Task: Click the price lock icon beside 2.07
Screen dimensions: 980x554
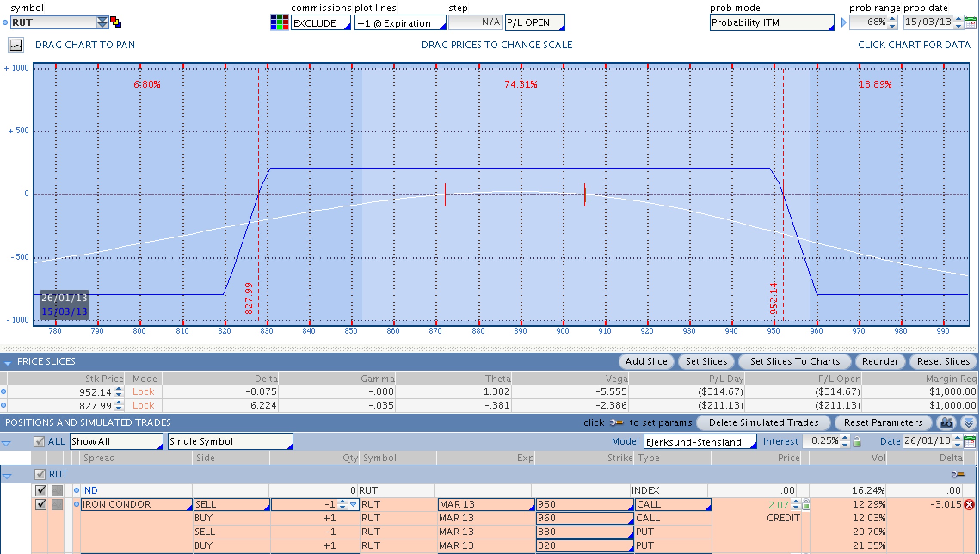Action: point(806,505)
